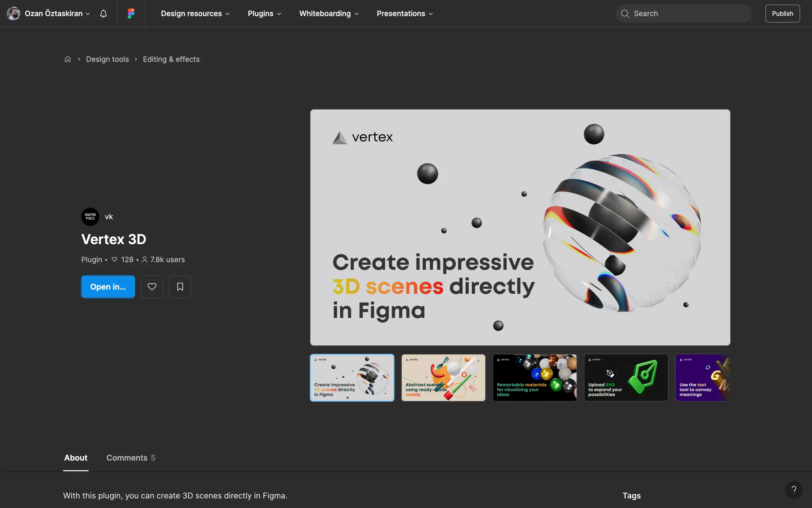Go to home via breadcrumb house icon
This screenshot has height=508, width=812.
tap(67, 59)
